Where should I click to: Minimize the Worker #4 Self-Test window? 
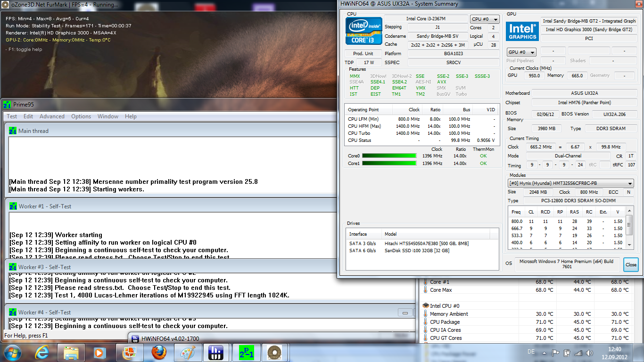click(405, 312)
